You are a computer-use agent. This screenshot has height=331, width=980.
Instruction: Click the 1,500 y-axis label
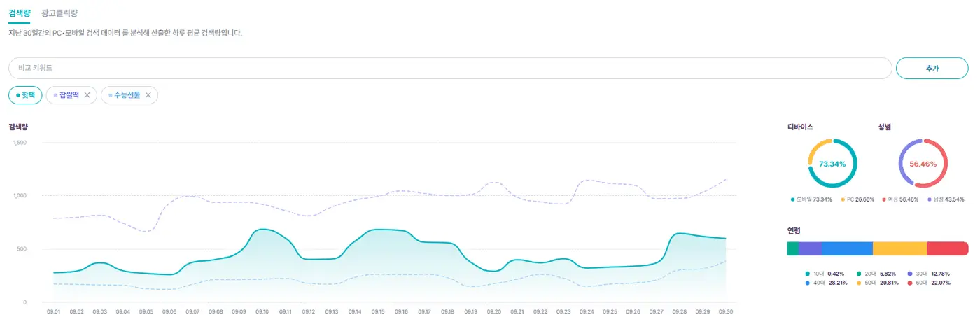tap(20, 143)
